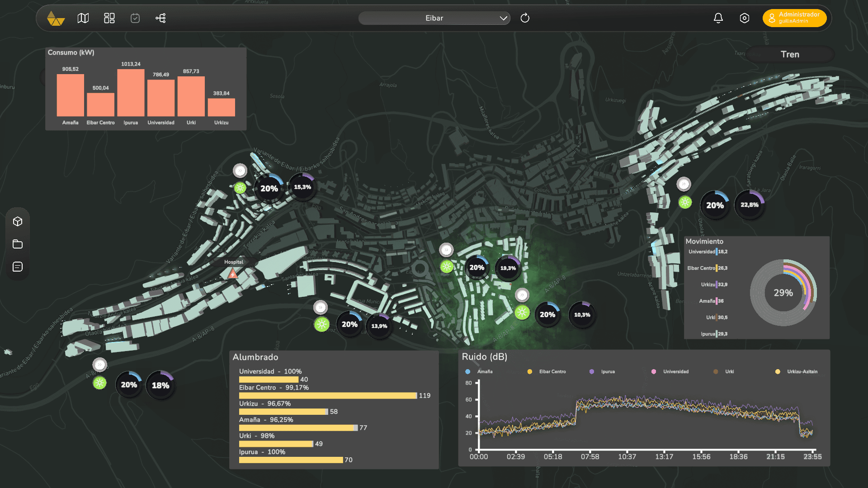This screenshot has height=488, width=868.
Task: Select Amaña 36 row in Movimiento
Action: click(712, 301)
